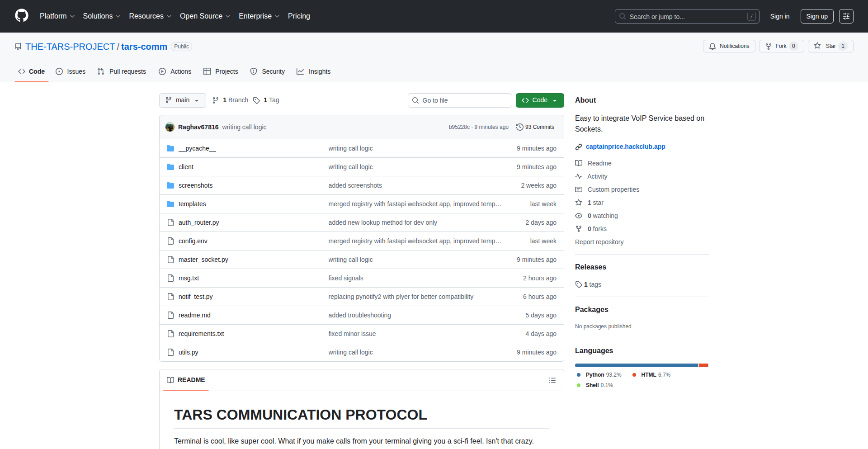Open the README list icon in the README header
The width and height of the screenshot is (868, 449).
[552, 380]
